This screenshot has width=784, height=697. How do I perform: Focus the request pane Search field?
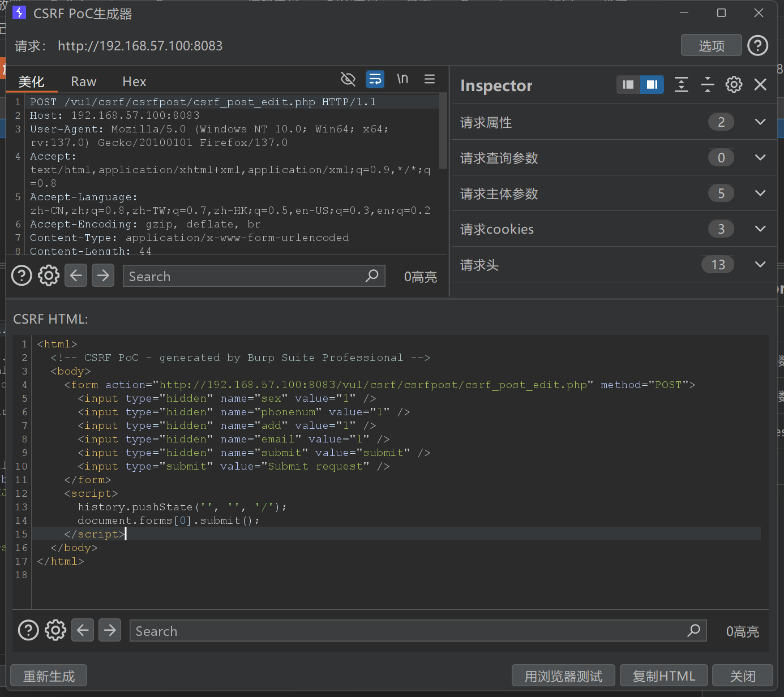pyautogui.click(x=254, y=276)
